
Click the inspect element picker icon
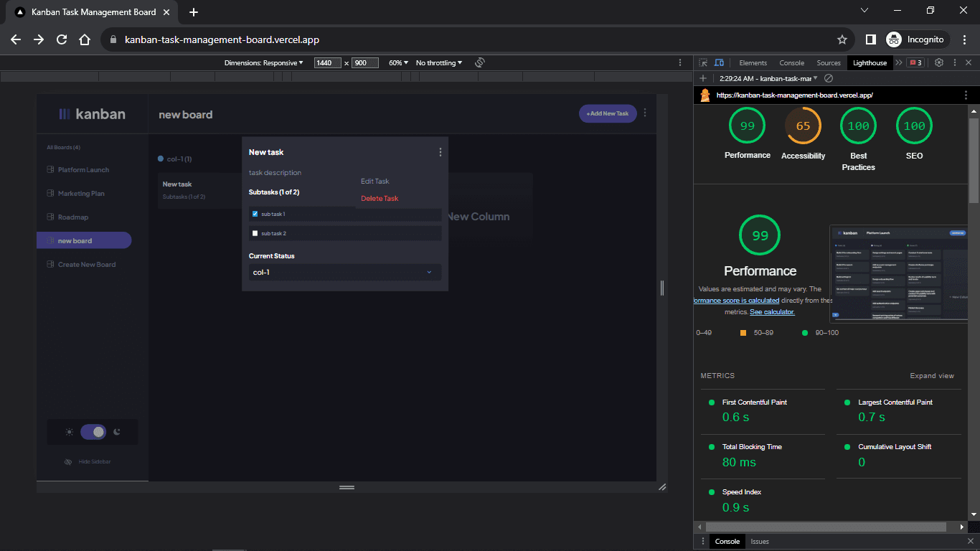coord(703,63)
